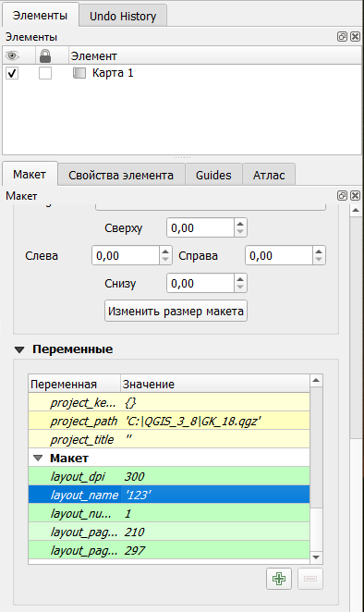
Task: Select the layout_dpi variable row
Action: tap(169, 476)
